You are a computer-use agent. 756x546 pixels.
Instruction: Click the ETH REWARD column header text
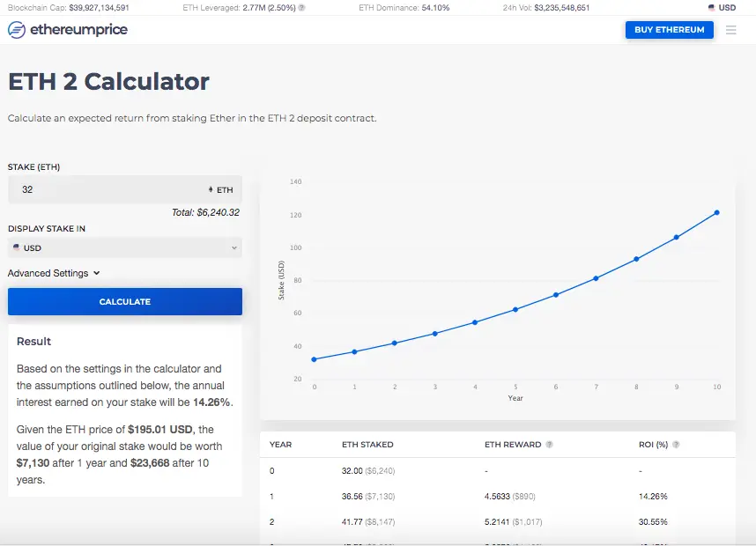coord(513,445)
